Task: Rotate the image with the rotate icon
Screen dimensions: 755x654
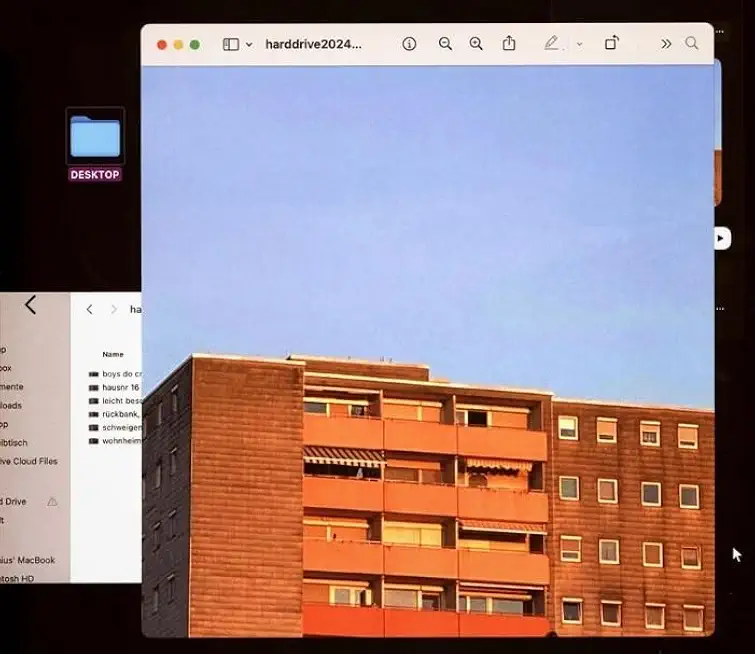Action: 611,44
